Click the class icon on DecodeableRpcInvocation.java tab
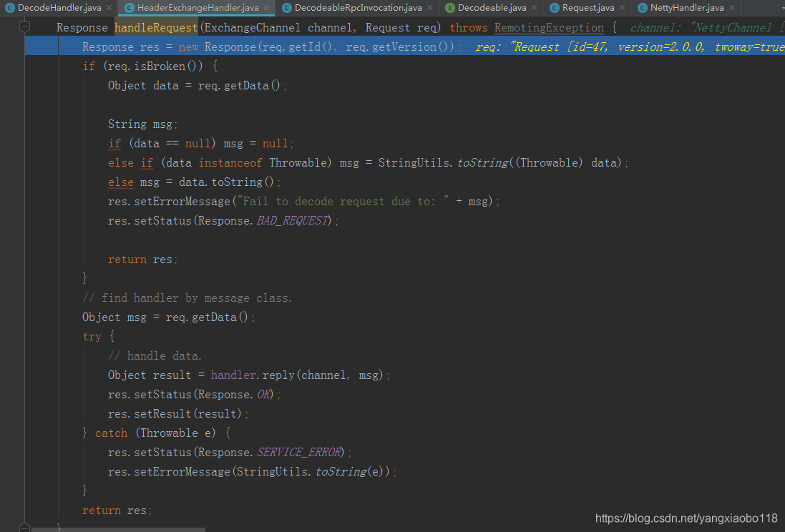 pos(286,7)
